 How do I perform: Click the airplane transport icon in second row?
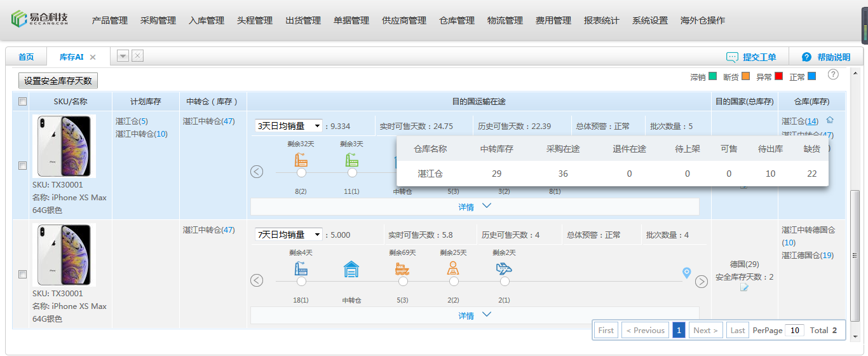point(504,269)
